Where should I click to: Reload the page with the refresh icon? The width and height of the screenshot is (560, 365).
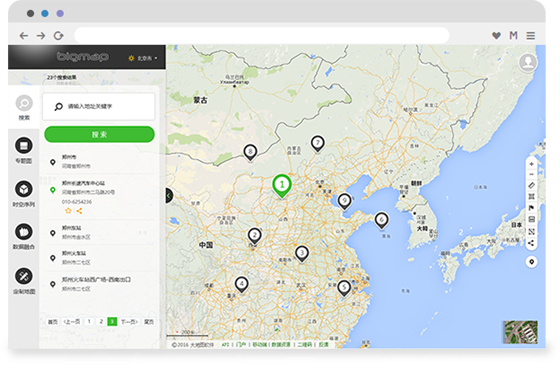[x=59, y=36]
